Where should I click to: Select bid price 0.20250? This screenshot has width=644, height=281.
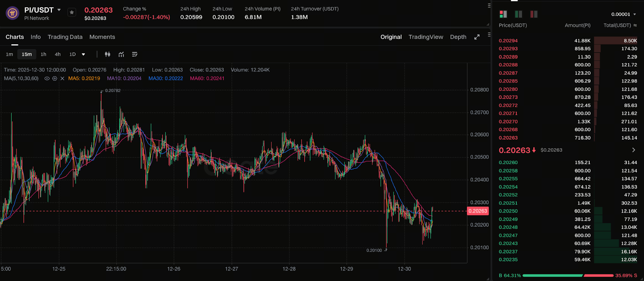click(x=508, y=211)
